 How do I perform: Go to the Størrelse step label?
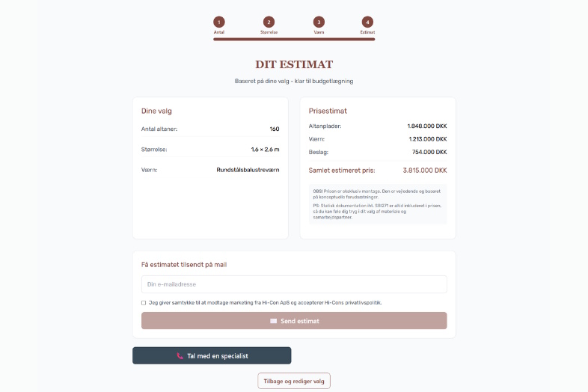click(269, 33)
